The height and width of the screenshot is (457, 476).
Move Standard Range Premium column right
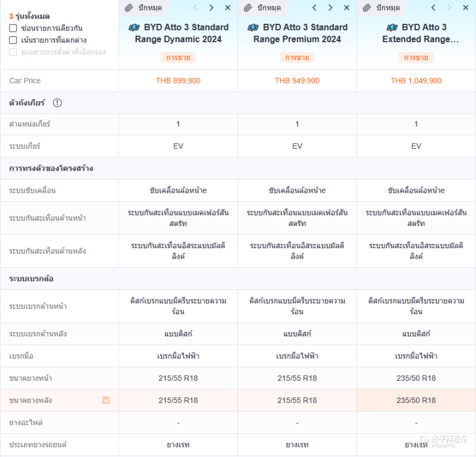[330, 8]
